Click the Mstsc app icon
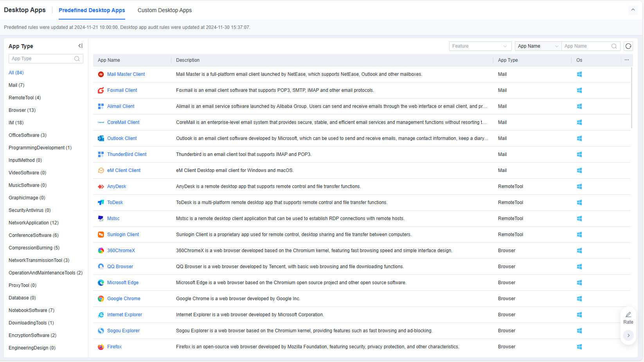The image size is (644, 362). pos(101,219)
